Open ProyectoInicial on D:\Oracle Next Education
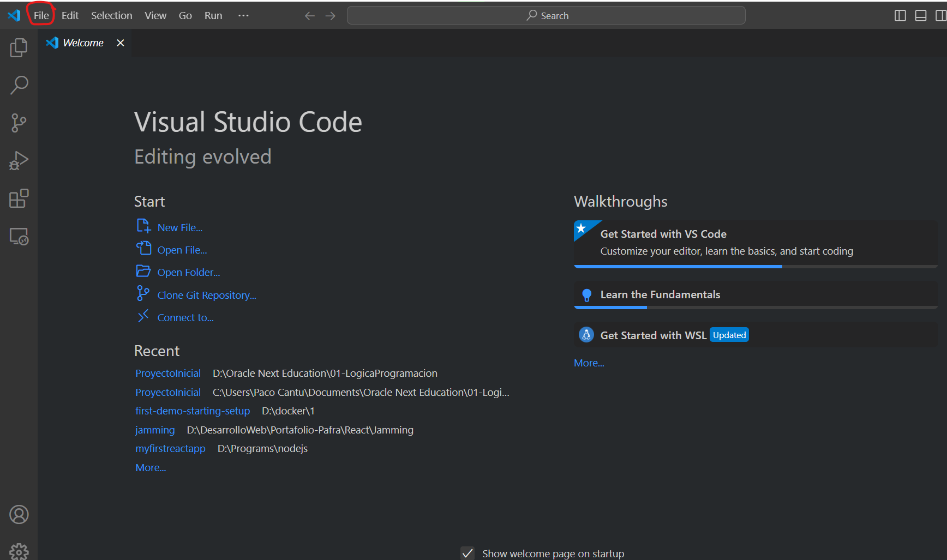The image size is (947, 560). coord(168,374)
